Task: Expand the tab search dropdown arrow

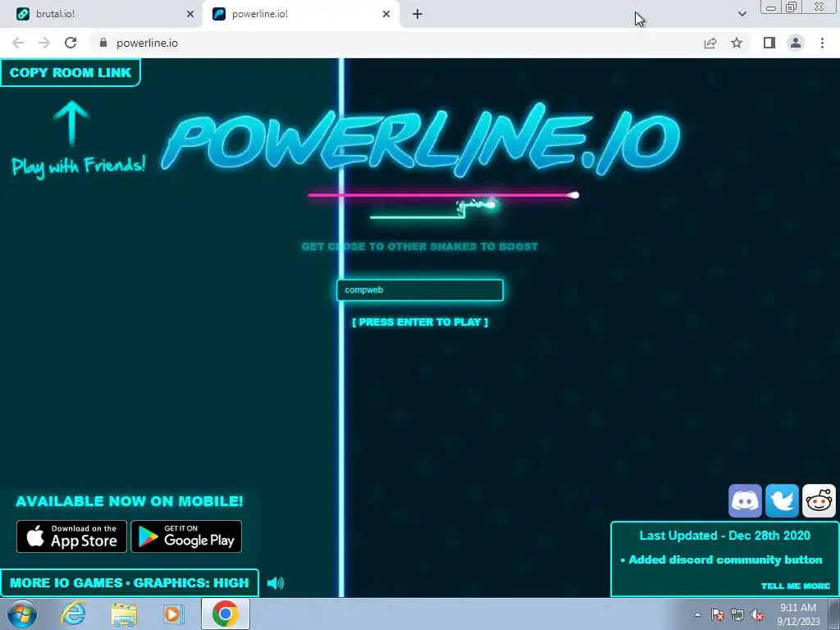Action: (x=742, y=14)
